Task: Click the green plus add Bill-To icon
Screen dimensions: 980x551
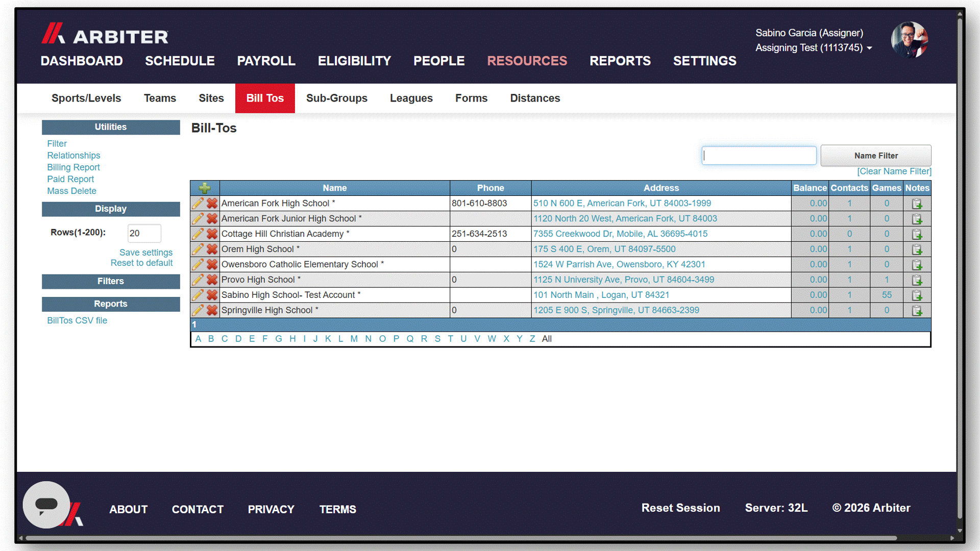Action: pyautogui.click(x=205, y=188)
